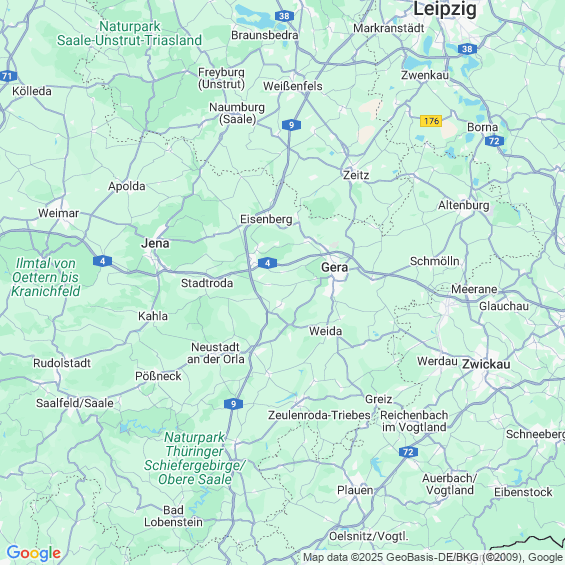Click the A38 highway shield near Braunsbedra
Viewport: 565px width, 565px height.
pyautogui.click(x=284, y=16)
